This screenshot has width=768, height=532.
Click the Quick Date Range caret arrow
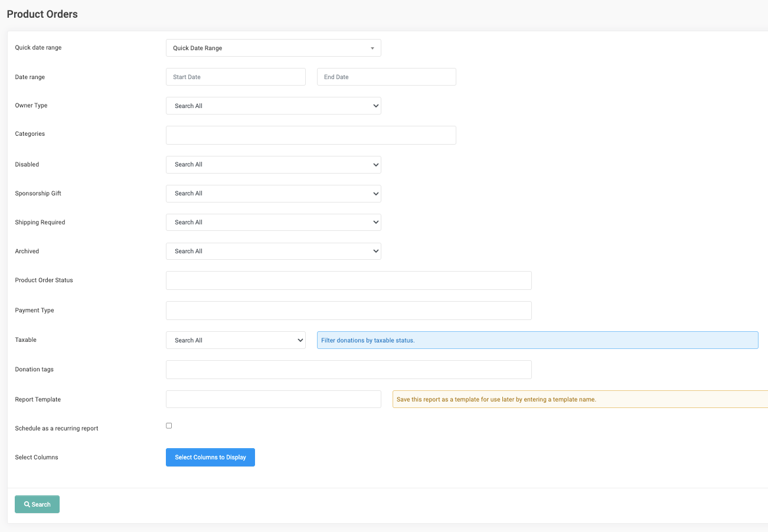(372, 48)
